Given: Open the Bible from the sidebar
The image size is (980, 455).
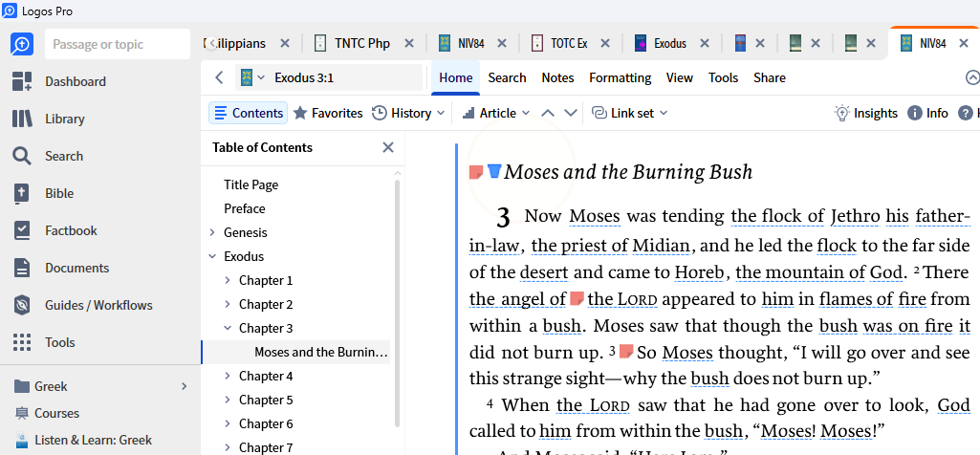Looking at the screenshot, I should click(43, 193).
